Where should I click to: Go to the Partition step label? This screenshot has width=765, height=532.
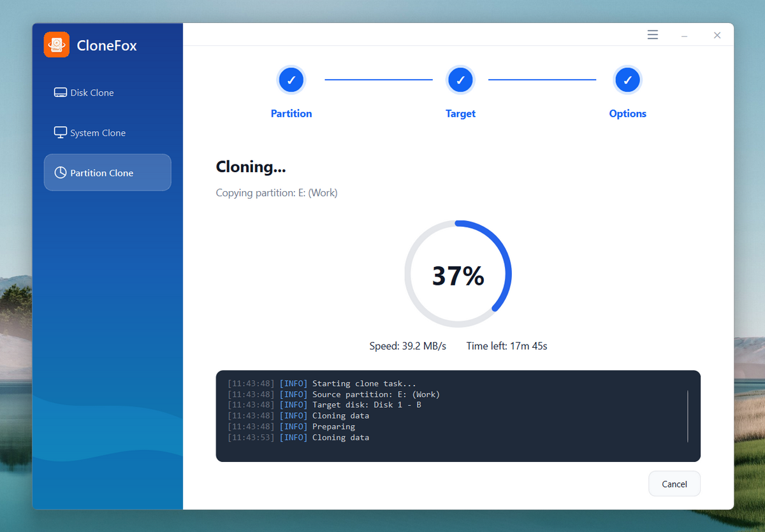click(291, 113)
